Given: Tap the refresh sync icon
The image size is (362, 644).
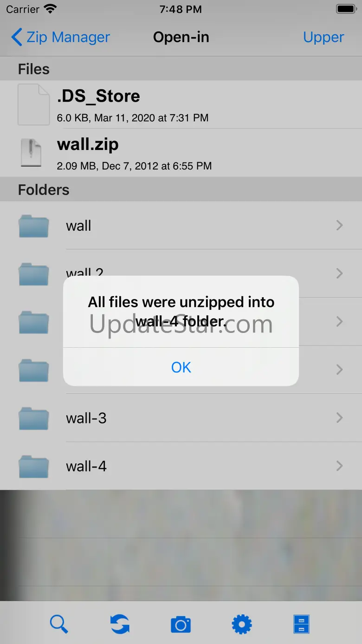Looking at the screenshot, I should tap(120, 624).
